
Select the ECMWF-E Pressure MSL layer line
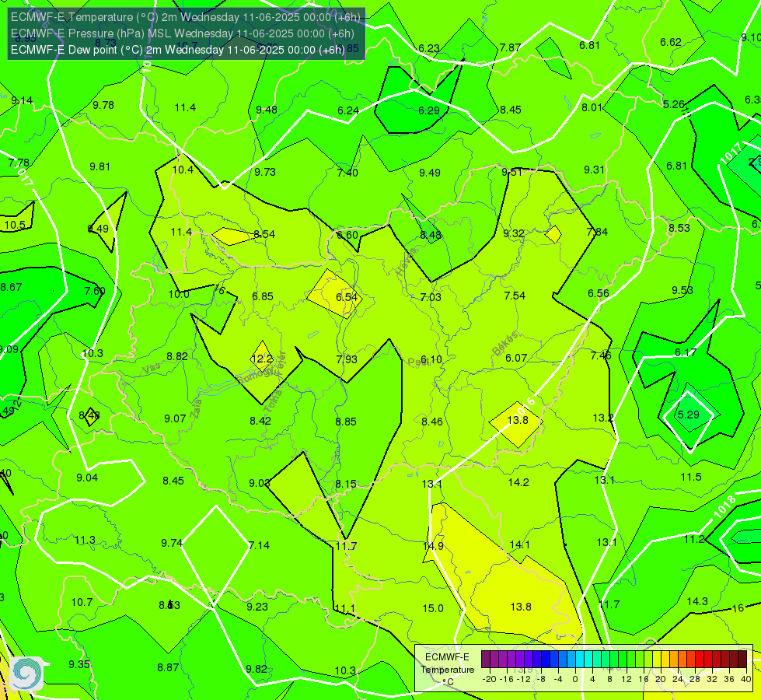183,33
